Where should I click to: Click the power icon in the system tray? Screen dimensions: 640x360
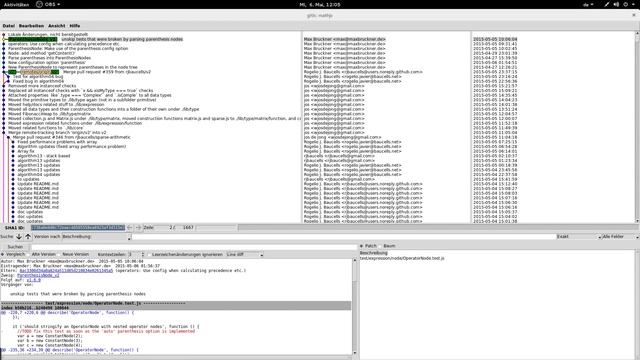coord(625,4)
